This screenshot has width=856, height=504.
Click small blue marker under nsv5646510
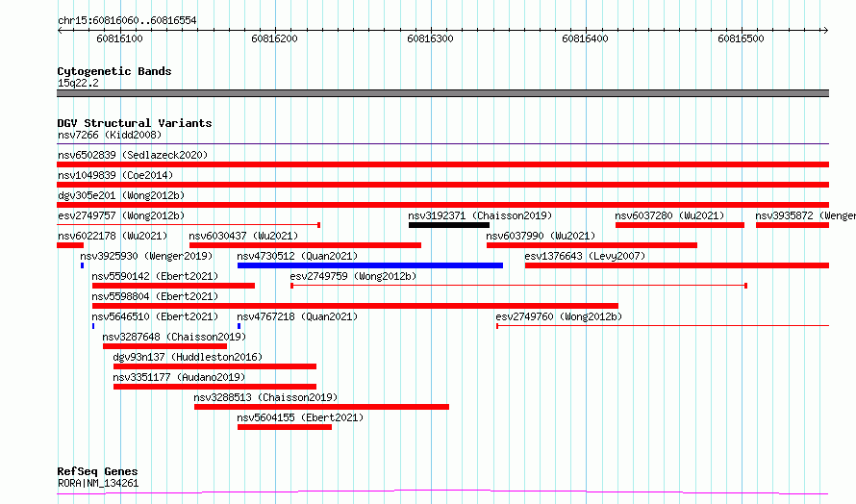[x=93, y=326]
